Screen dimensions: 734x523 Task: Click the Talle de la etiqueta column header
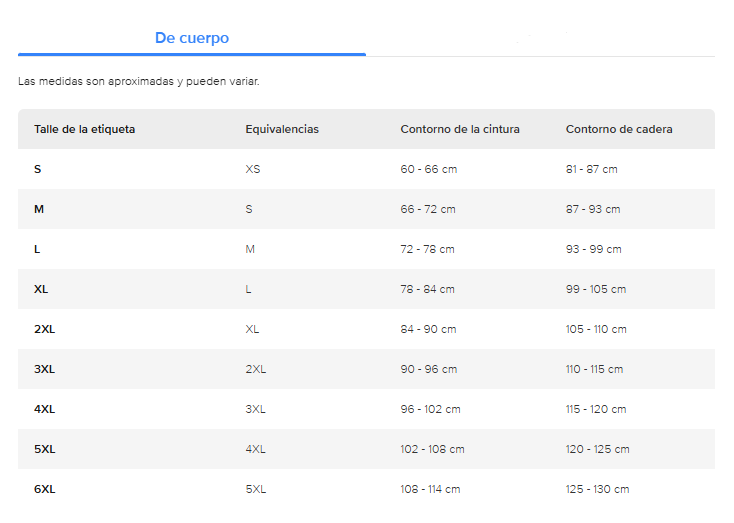(x=85, y=129)
